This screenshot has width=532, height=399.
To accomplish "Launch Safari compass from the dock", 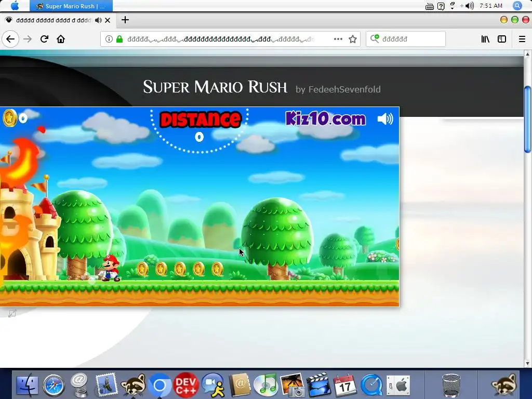I will click(54, 385).
